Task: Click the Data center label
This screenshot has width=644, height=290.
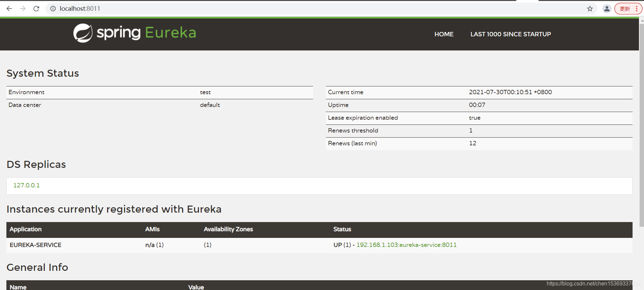Action: coord(25,105)
